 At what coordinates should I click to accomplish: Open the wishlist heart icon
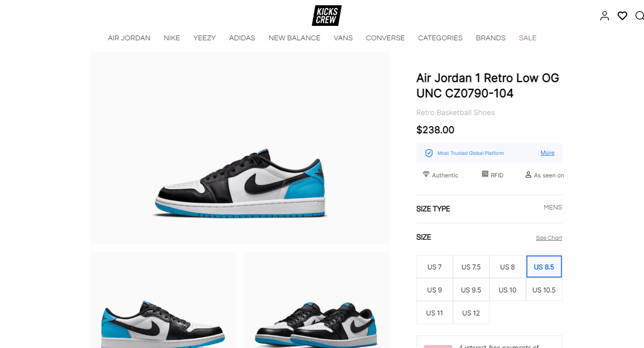(622, 16)
